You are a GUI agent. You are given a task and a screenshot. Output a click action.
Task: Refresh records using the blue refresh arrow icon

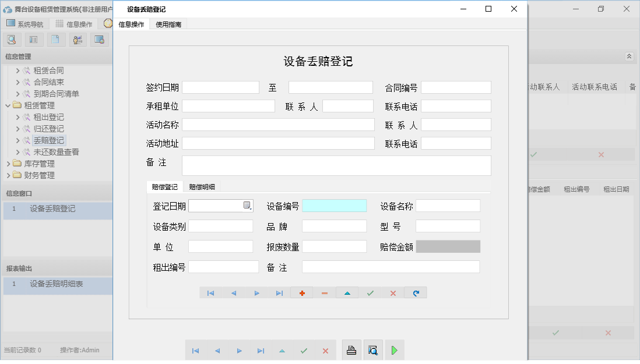click(x=415, y=292)
